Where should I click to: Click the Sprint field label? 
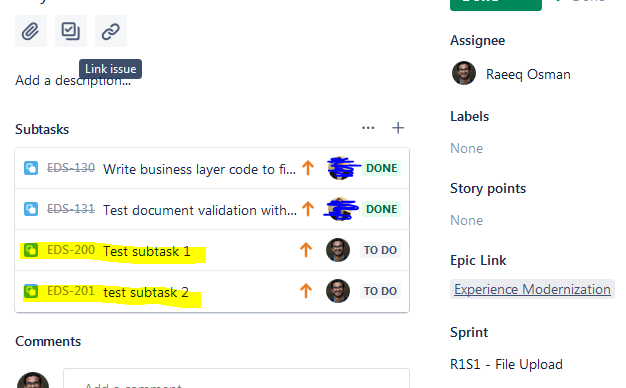(x=469, y=333)
